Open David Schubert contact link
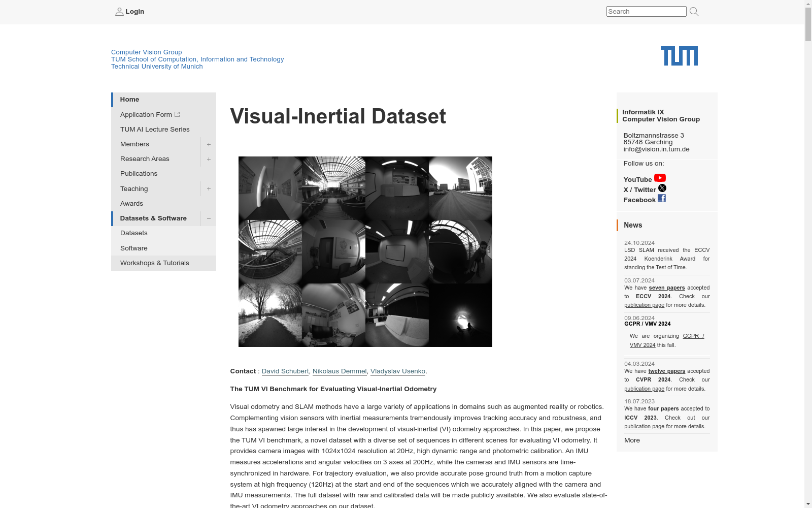This screenshot has height=508, width=812. [285, 371]
